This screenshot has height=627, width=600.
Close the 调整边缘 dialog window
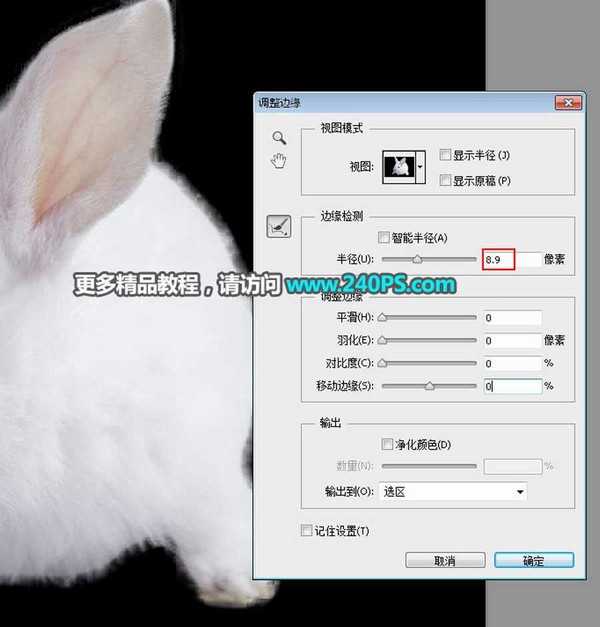point(566,102)
